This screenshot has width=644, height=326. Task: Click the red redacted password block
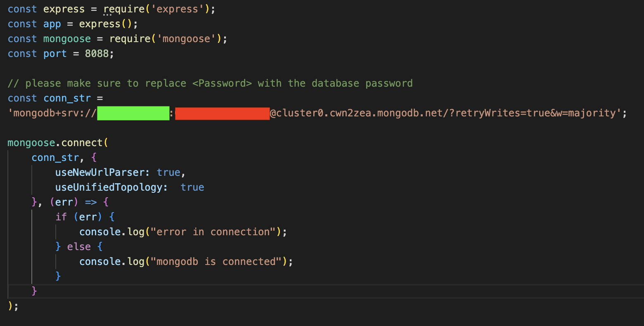pyautogui.click(x=223, y=113)
